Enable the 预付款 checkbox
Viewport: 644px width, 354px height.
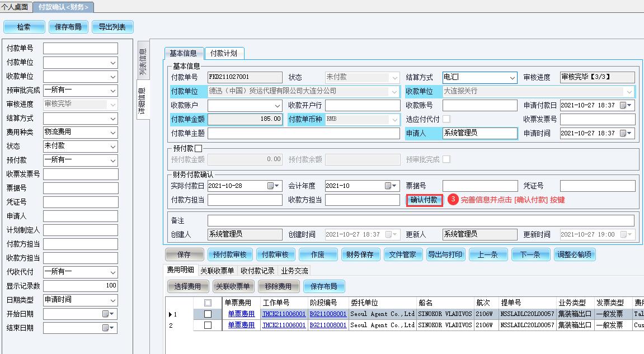(x=198, y=148)
